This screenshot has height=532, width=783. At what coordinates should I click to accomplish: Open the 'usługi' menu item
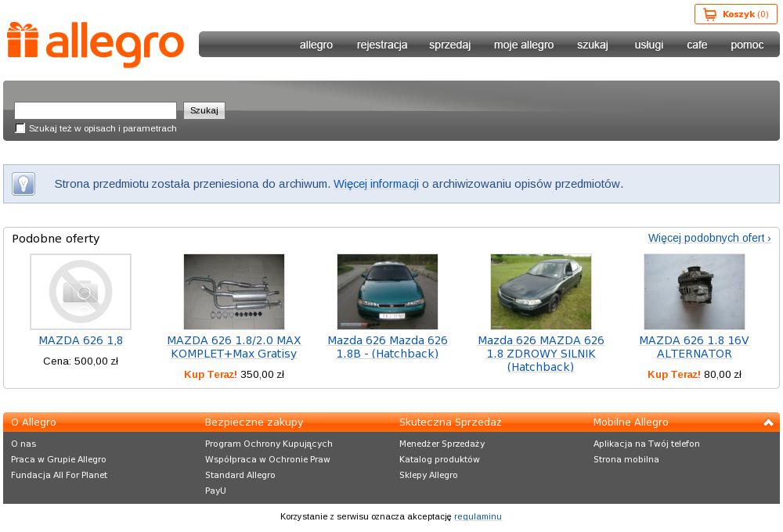point(648,45)
